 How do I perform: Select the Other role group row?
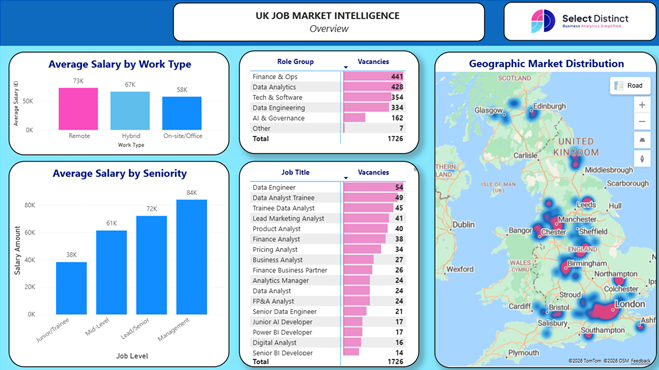point(328,128)
